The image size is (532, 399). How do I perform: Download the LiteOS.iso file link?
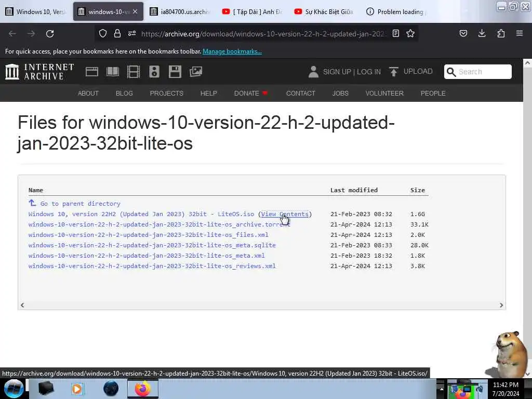(x=141, y=214)
